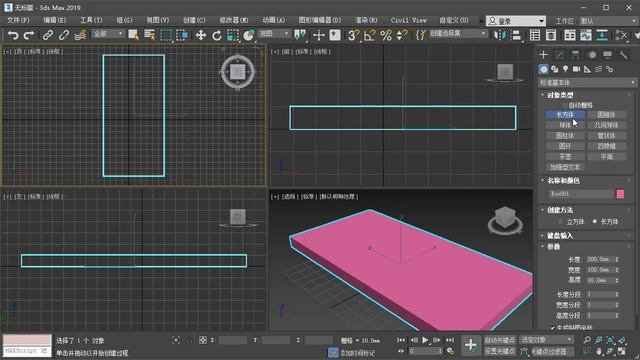Viewport: 640px width, 360px height.
Task: Open the Civil View menu
Action: 408,20
